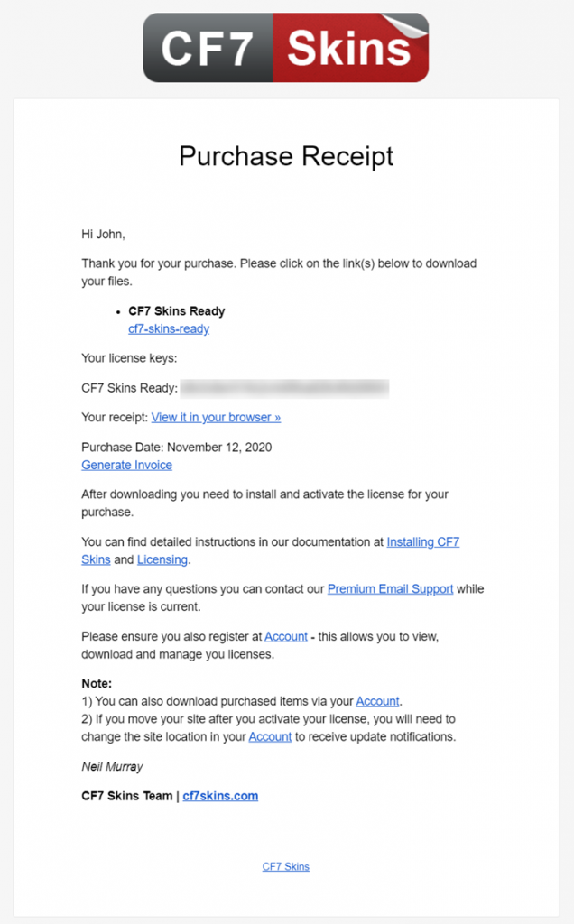Open receipt via View it in your browser
574x924 pixels.
[216, 418]
